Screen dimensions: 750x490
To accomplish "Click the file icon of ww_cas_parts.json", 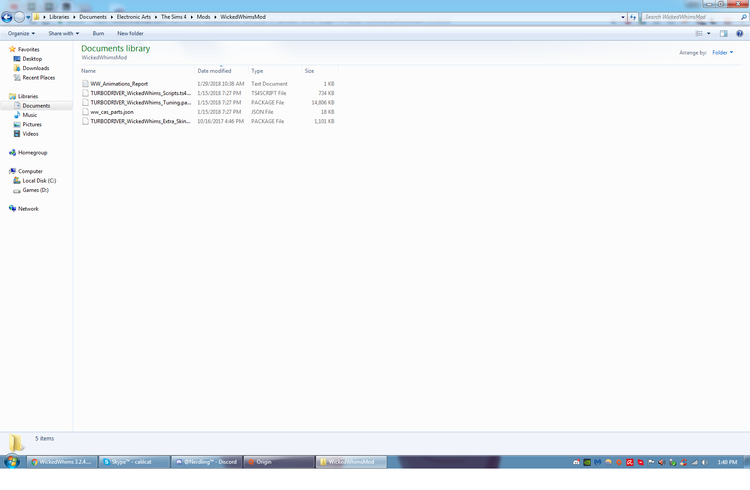I will pyautogui.click(x=85, y=112).
